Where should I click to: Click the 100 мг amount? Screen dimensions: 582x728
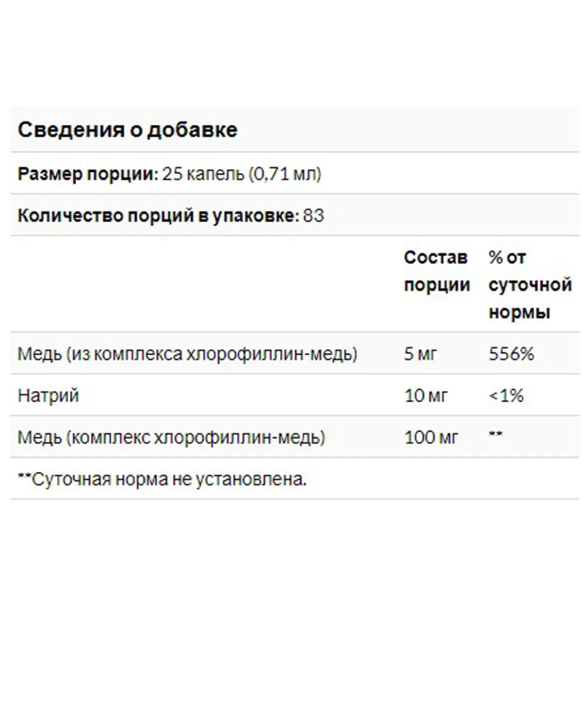pos(431,437)
